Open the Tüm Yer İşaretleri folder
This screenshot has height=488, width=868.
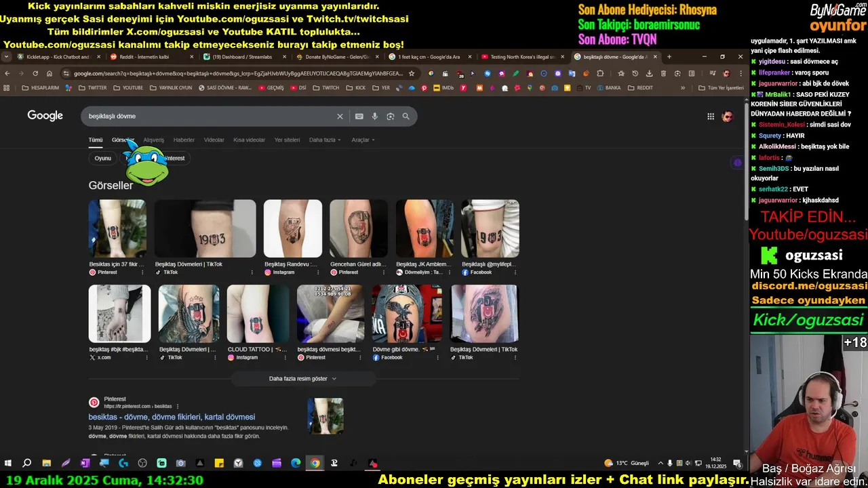point(721,87)
